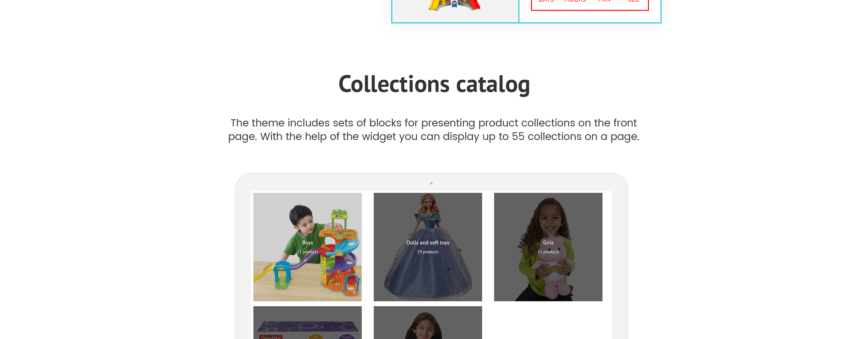Click '11 products' under the Boys label
The height and width of the screenshot is (339, 868).
coord(308,252)
